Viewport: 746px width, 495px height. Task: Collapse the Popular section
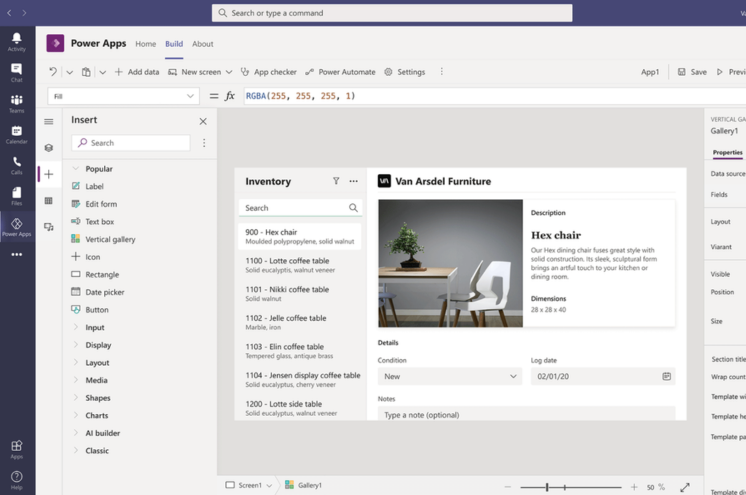point(75,168)
